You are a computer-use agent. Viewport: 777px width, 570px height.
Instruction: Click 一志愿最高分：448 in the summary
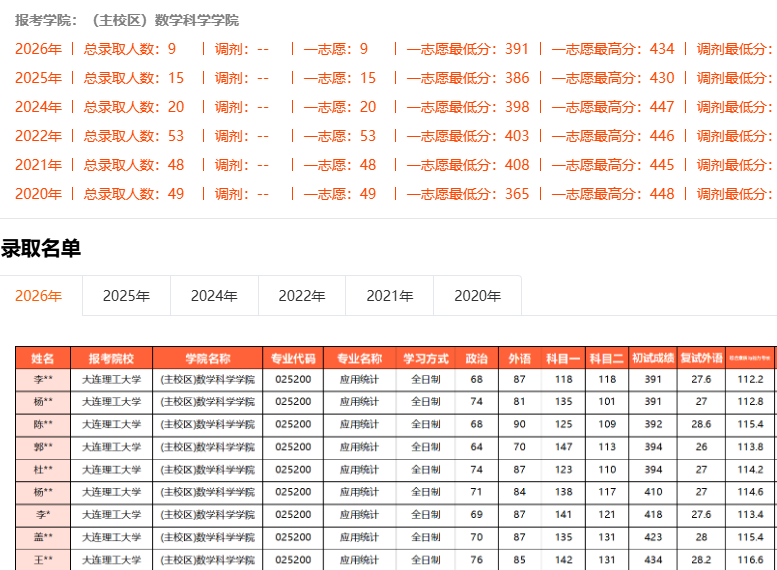613,193
